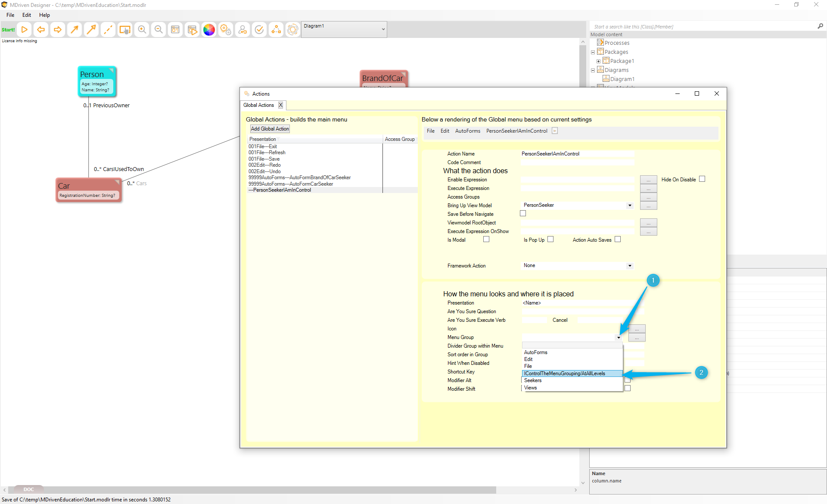Collapse the Packages tree node
Viewport: 827px width, 504px height.
pyautogui.click(x=593, y=52)
